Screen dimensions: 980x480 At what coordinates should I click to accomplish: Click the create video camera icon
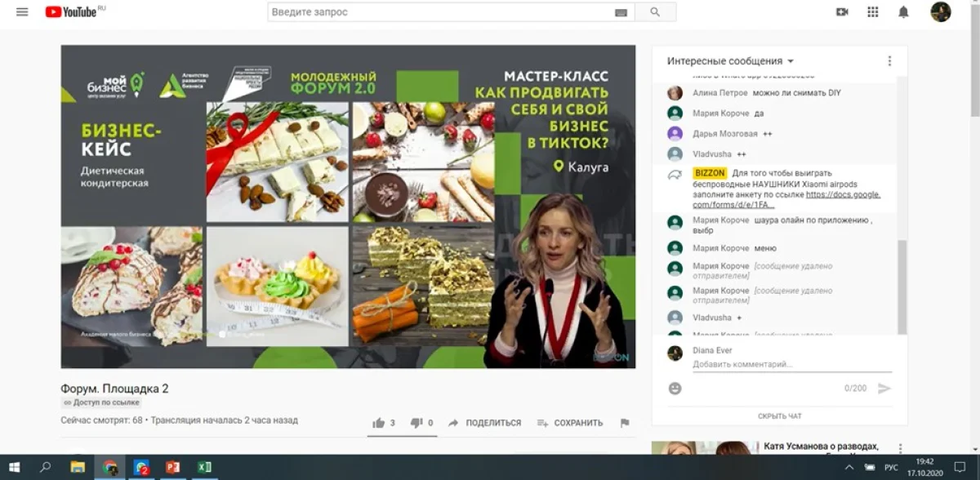click(x=842, y=12)
